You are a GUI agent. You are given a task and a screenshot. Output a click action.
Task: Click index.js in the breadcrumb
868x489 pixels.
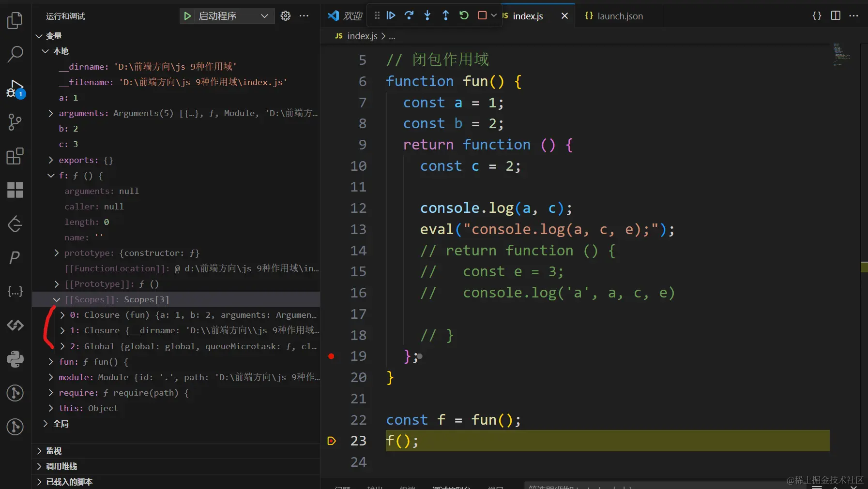pyautogui.click(x=362, y=36)
